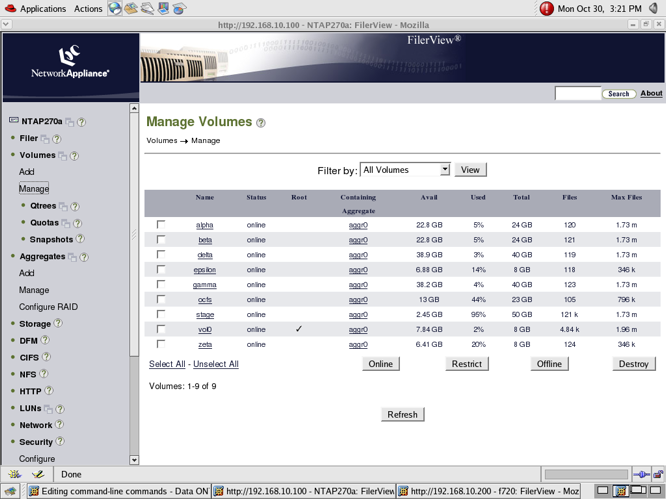This screenshot has height=499, width=666.
Task: Expand the Qtrees section in sidebar
Action: pos(43,206)
